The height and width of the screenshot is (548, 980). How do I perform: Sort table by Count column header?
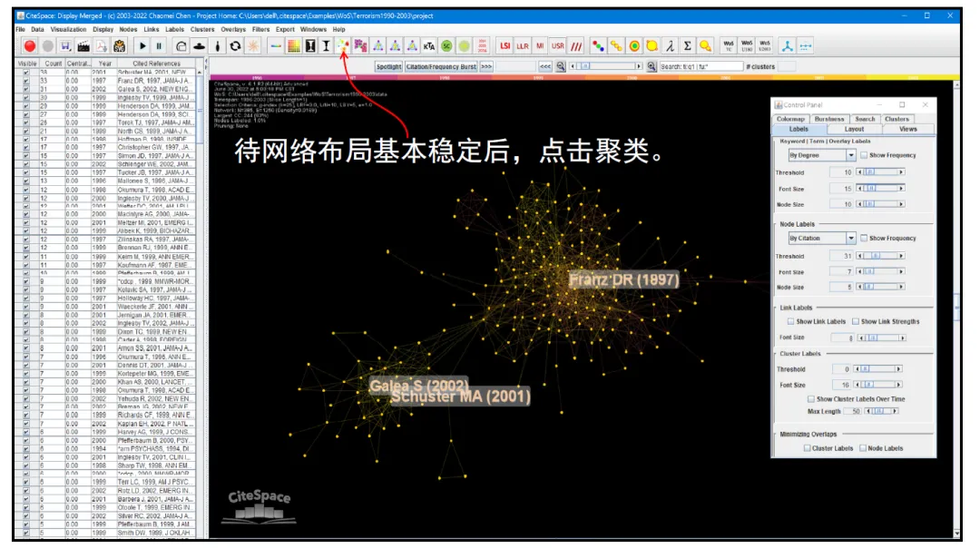[x=54, y=64]
